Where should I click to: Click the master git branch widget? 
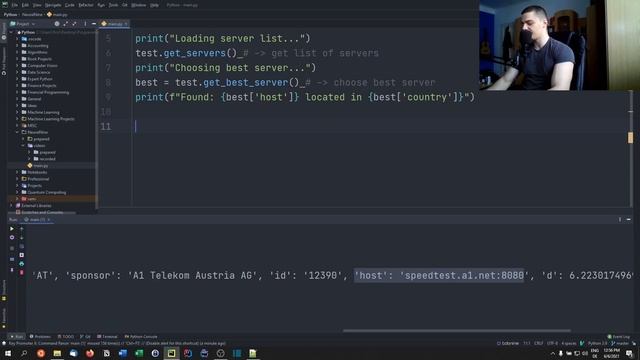pyautogui.click(x=620, y=343)
